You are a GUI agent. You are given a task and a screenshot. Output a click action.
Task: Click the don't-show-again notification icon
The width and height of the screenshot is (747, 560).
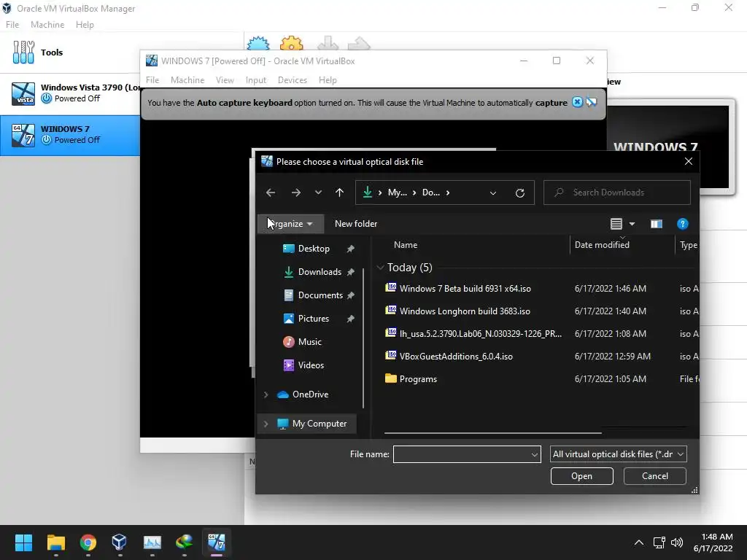(591, 102)
